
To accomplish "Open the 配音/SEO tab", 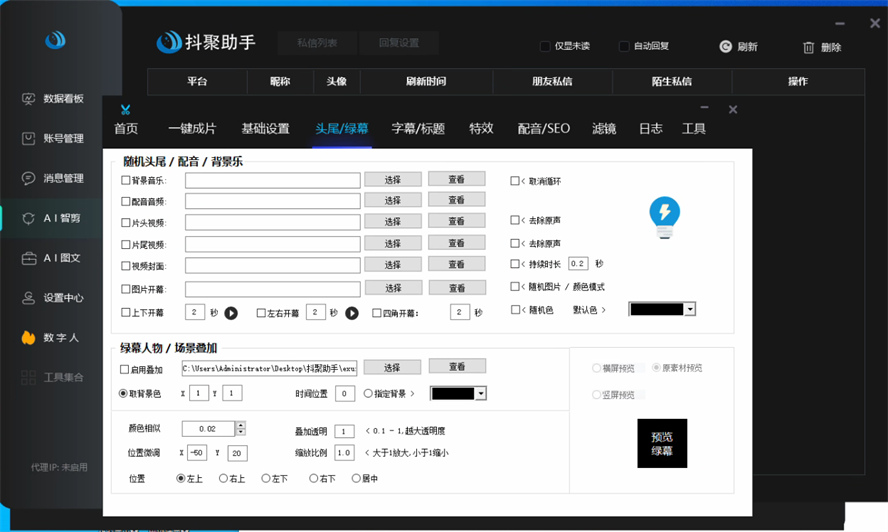I will tap(544, 129).
